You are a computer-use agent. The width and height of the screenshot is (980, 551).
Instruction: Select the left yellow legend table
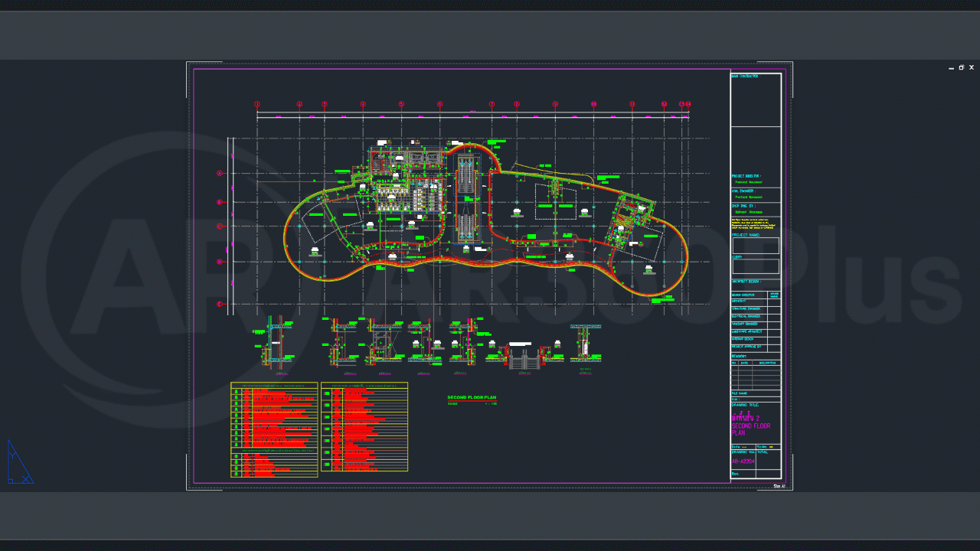pos(274,429)
